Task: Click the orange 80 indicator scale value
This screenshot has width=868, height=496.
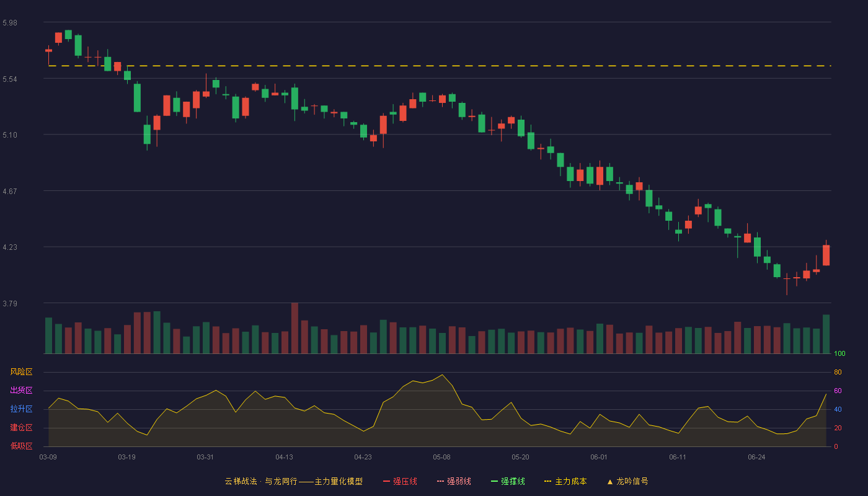Action: coord(838,372)
